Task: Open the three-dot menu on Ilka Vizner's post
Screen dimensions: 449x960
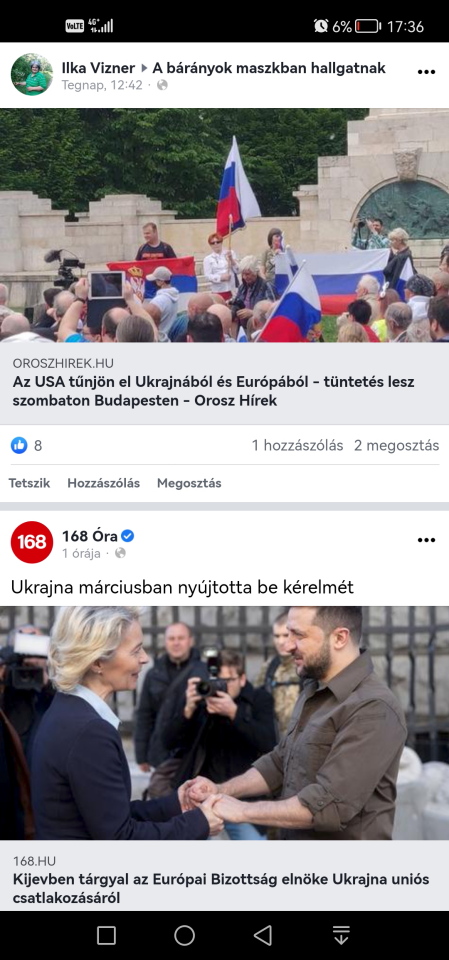Action: (x=426, y=72)
